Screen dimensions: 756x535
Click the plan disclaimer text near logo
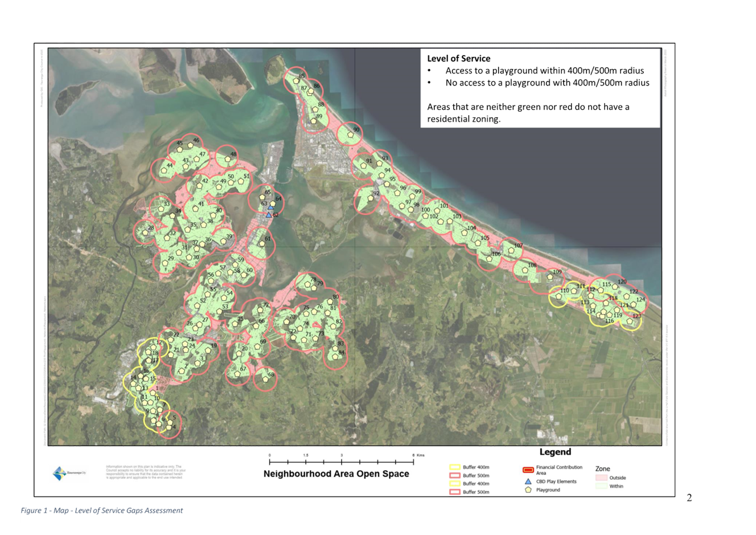tap(146, 472)
